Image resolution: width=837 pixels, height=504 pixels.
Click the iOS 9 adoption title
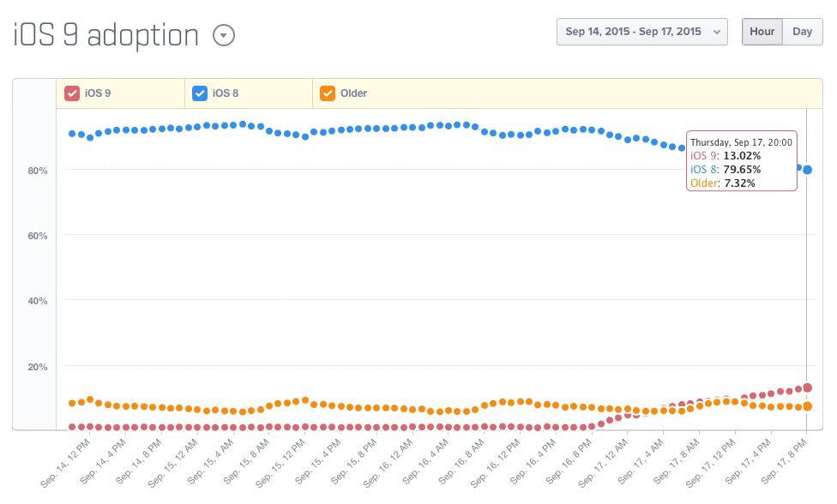tap(106, 35)
